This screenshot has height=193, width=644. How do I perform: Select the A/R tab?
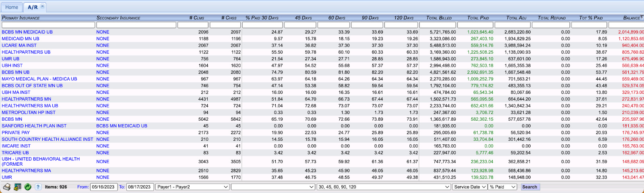tap(33, 7)
